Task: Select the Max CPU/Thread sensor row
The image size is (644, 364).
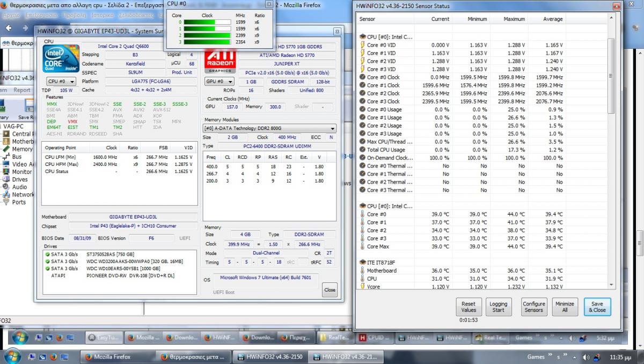Action: (x=462, y=142)
